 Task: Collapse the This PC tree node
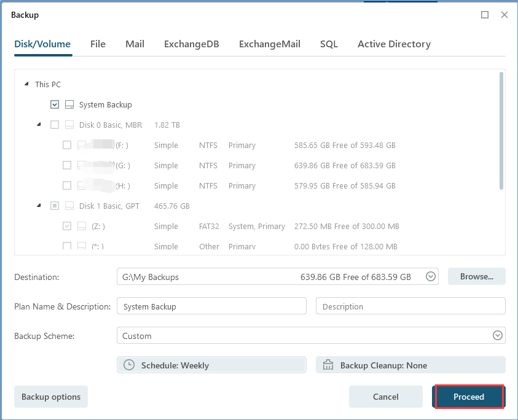point(26,84)
